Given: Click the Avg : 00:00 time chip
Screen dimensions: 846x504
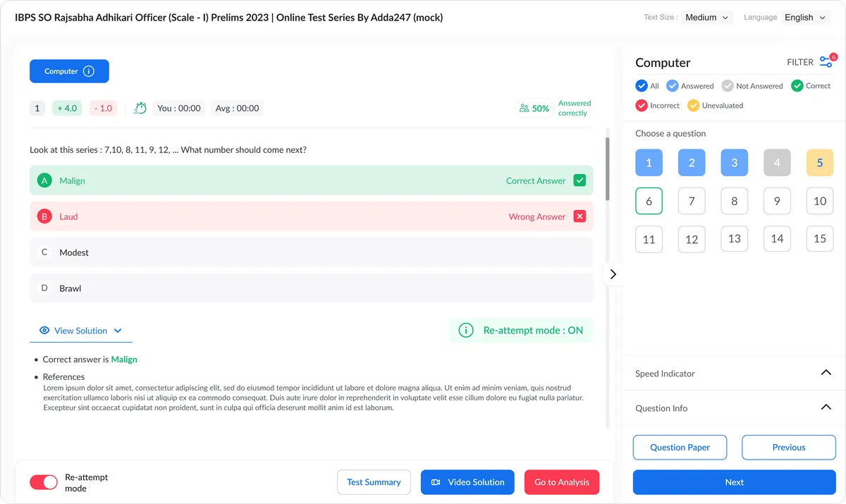Looking at the screenshot, I should (237, 109).
